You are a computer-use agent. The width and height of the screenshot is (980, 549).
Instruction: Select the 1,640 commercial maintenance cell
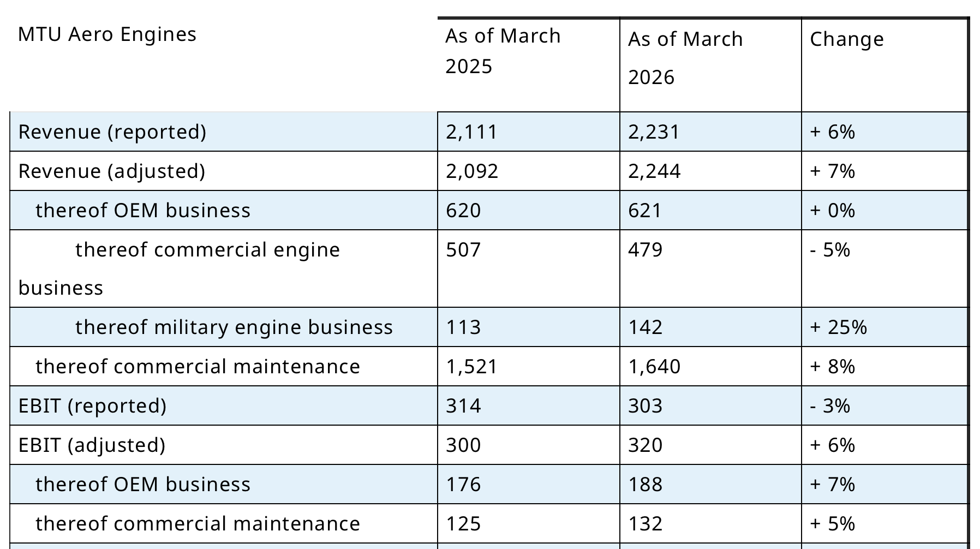pyautogui.click(x=654, y=367)
